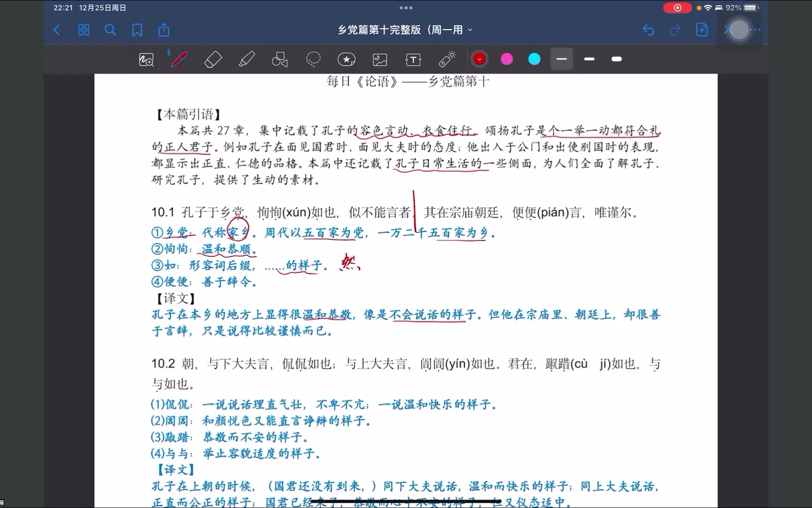Bookmark the current page

(137, 30)
